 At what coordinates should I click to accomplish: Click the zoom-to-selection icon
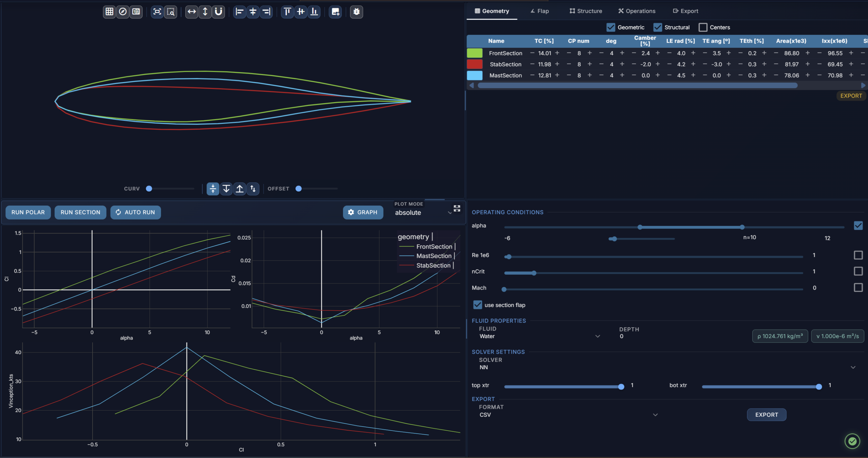[171, 12]
